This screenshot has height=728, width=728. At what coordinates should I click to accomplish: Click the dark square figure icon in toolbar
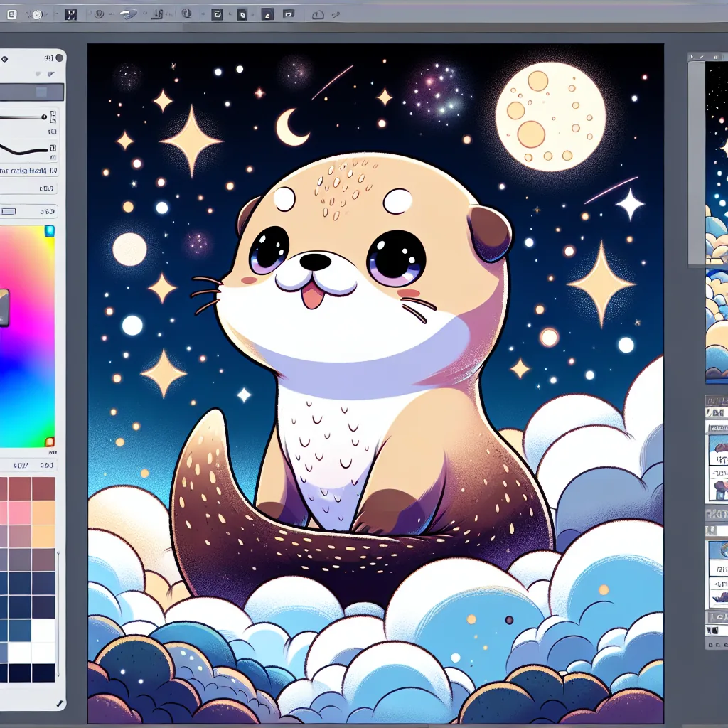(70, 14)
